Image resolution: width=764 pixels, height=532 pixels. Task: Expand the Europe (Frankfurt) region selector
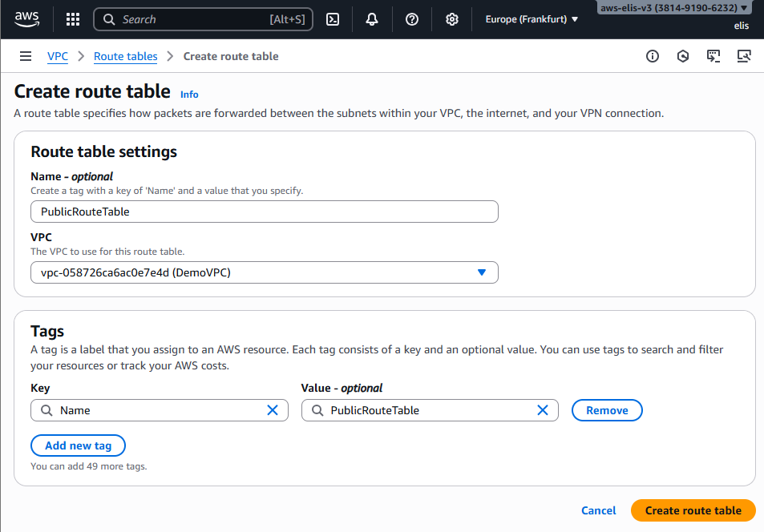532,19
